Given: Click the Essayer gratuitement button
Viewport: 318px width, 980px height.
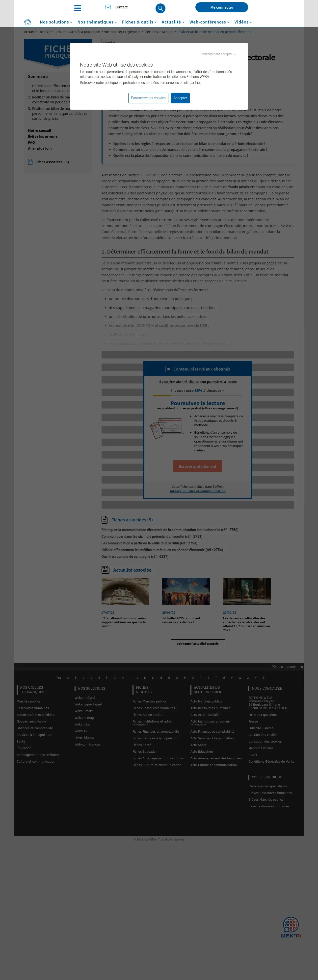Looking at the screenshot, I should (198, 467).
